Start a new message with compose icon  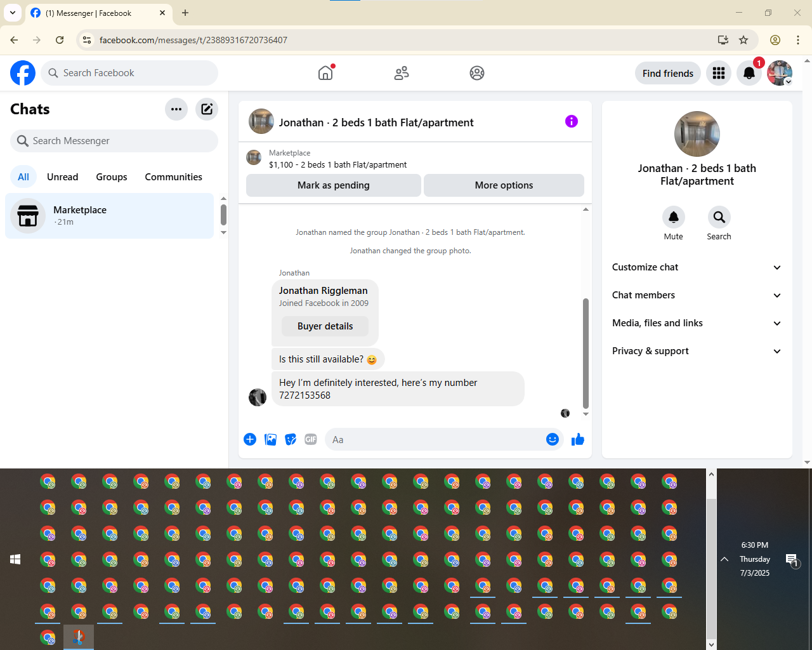(x=207, y=109)
